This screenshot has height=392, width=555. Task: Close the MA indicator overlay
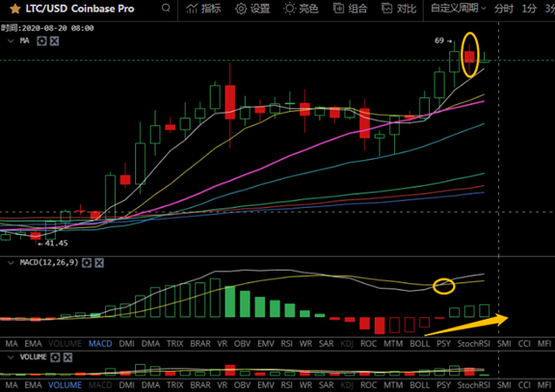point(54,41)
